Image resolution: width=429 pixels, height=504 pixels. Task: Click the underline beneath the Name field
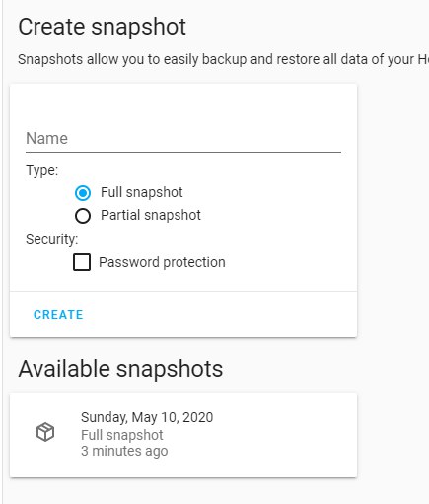[183, 152]
